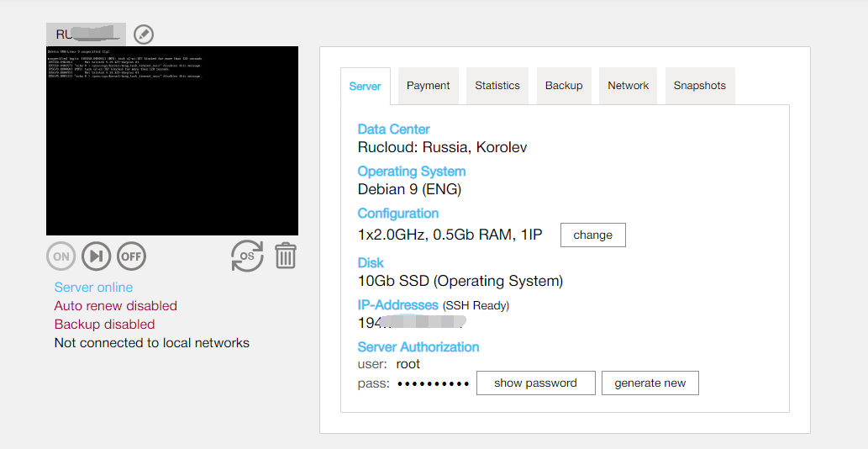Click the ON power button
The height and width of the screenshot is (449, 868).
tap(60, 256)
